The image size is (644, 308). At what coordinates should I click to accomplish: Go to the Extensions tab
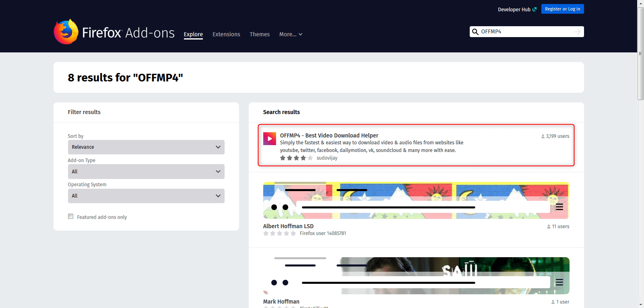[226, 34]
